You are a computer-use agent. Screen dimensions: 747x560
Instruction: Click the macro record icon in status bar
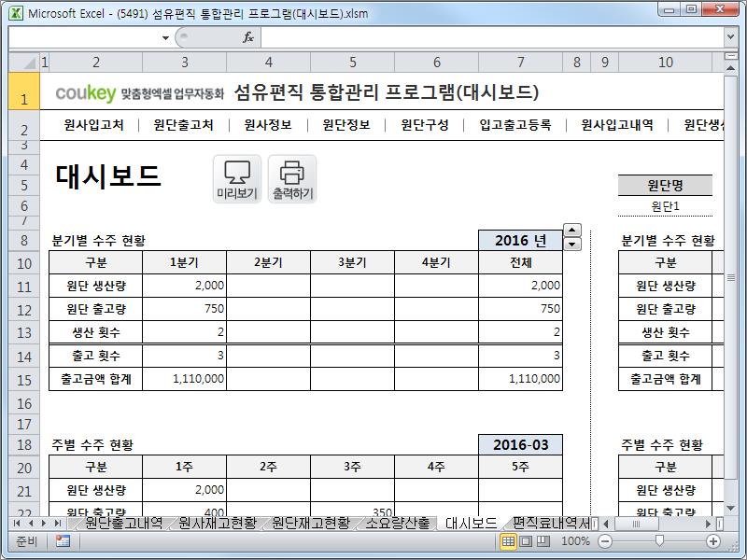coord(63,541)
